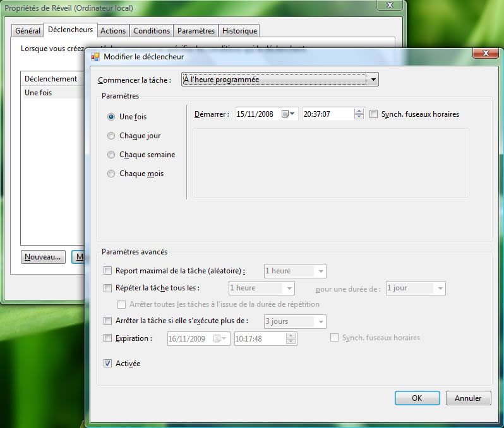The width and height of the screenshot is (504, 428).
Task: Switch to the Général tab in Propriétés
Action: point(28,31)
